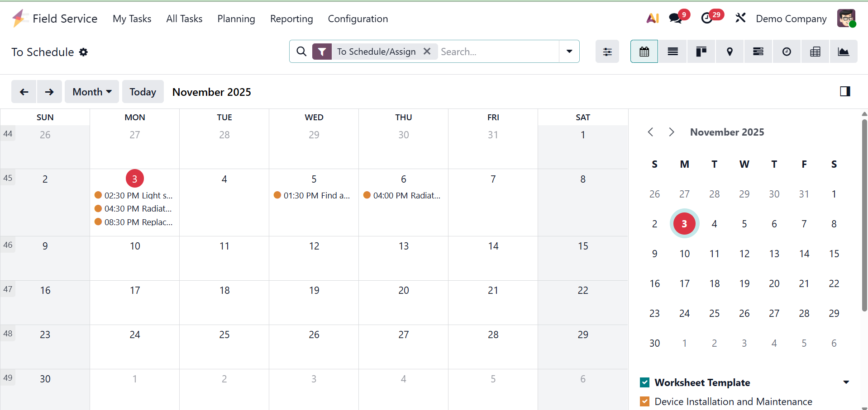Collapse the Worksheet Template section
This screenshot has width=868, height=410.
[846, 382]
